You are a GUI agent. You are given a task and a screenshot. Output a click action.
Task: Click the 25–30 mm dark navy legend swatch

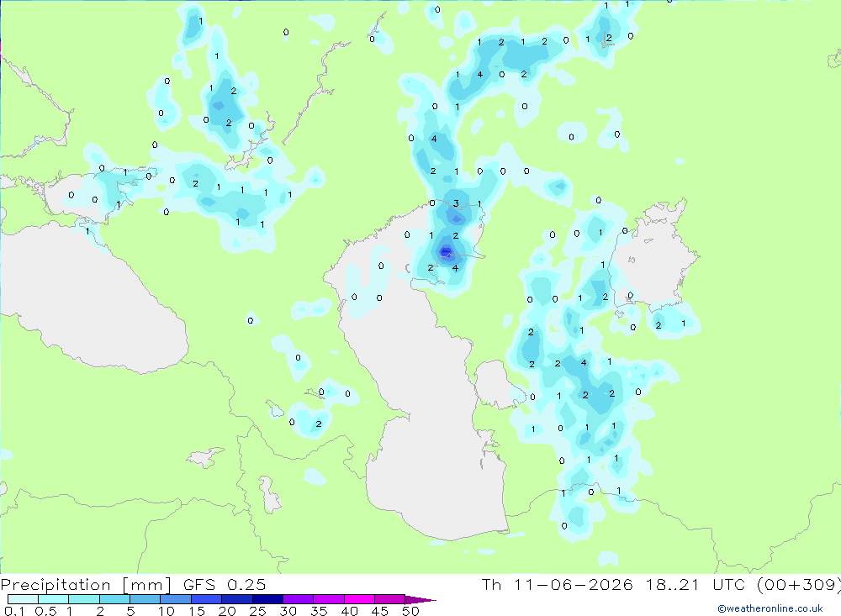click(x=267, y=599)
